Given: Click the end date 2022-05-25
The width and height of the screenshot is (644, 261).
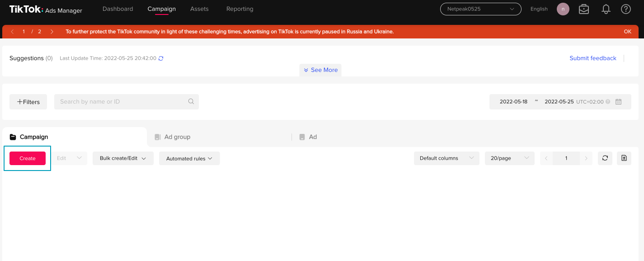Looking at the screenshot, I should coord(559,102).
